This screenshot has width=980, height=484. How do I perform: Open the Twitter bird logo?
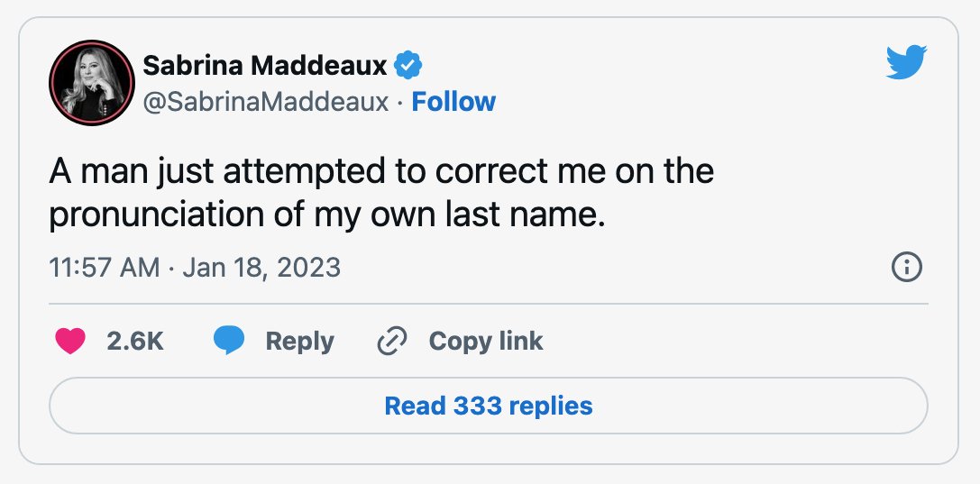coord(906,62)
